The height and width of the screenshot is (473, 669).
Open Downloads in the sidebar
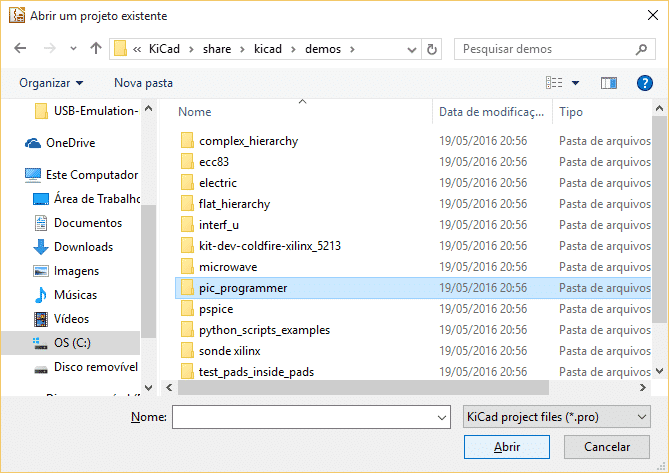pos(73,247)
